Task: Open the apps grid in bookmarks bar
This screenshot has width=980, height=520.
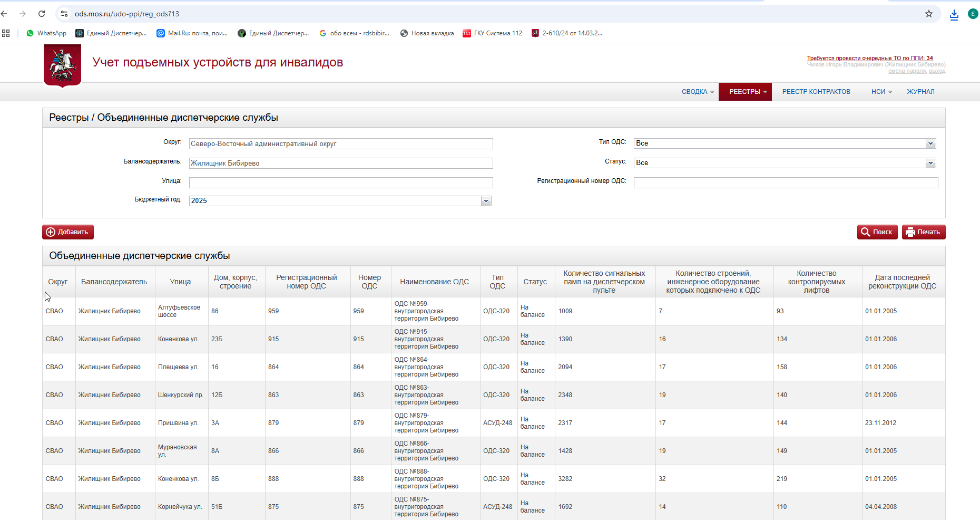Action: coord(6,33)
